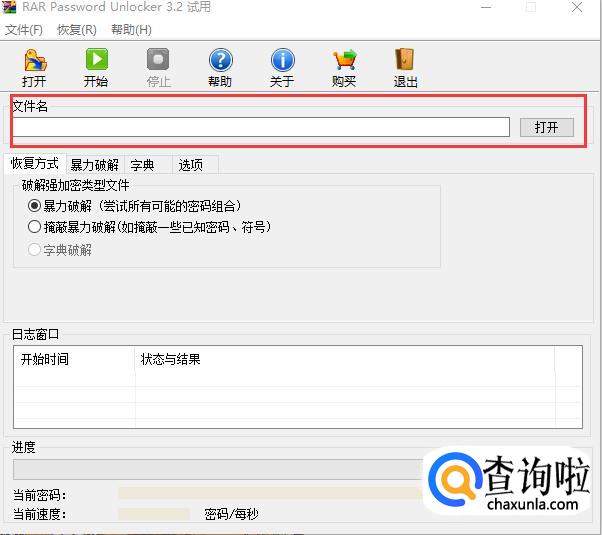Click the 打开 button beside the file name field
602x535 pixels.
[547, 127]
